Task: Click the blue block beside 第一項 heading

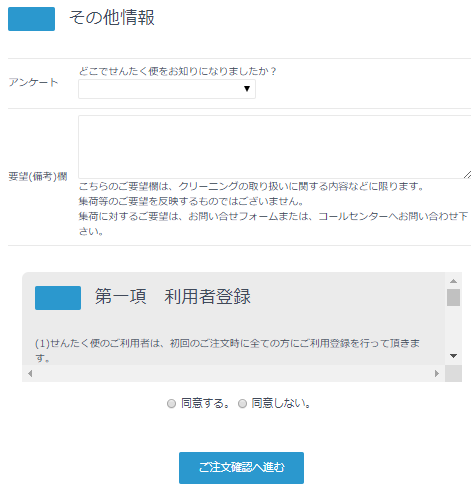Action: [58, 298]
